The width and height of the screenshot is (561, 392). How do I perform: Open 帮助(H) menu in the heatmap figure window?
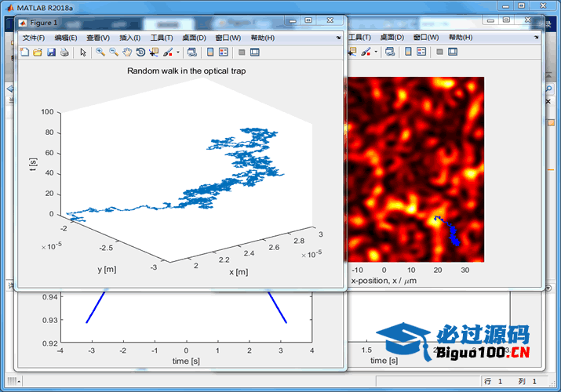tap(461, 37)
